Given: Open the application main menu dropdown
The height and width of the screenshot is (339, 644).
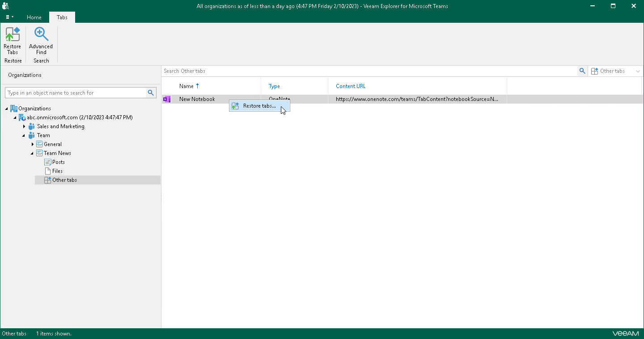Looking at the screenshot, I should point(9,17).
